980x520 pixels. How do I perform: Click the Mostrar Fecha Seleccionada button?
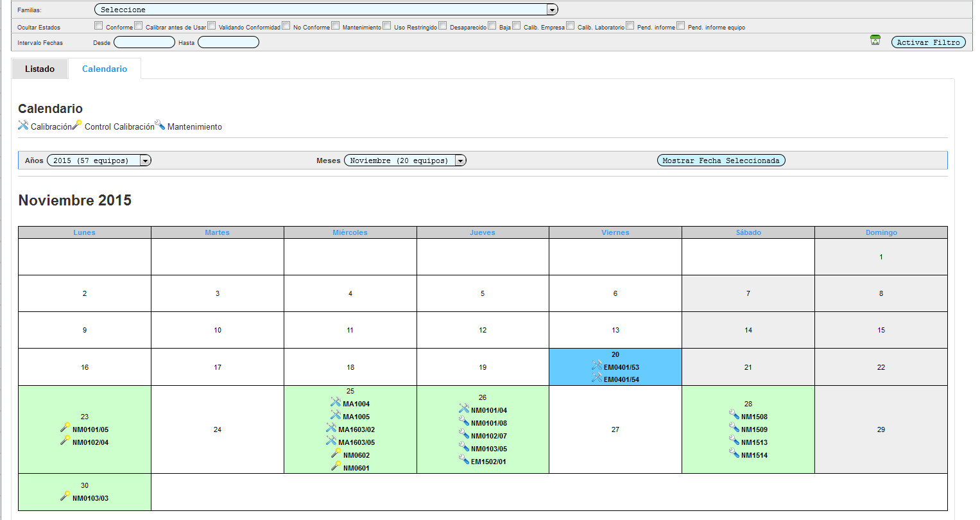click(721, 160)
